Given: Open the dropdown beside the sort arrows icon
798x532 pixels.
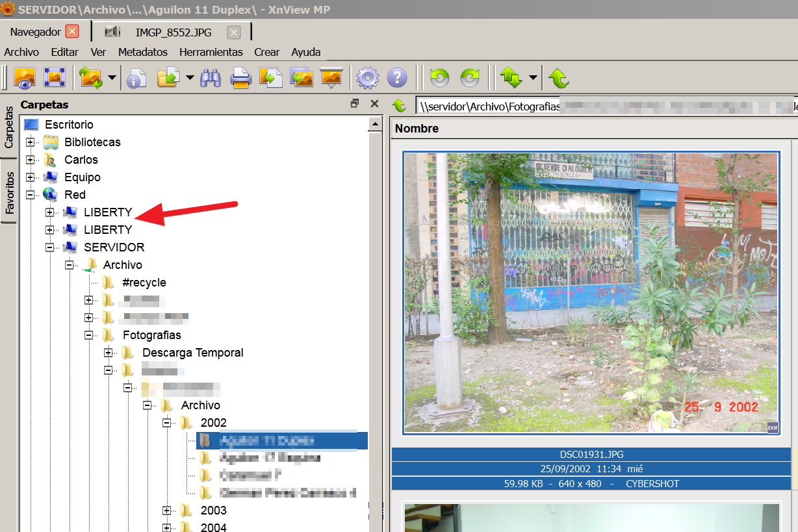Looking at the screenshot, I should click(x=533, y=78).
